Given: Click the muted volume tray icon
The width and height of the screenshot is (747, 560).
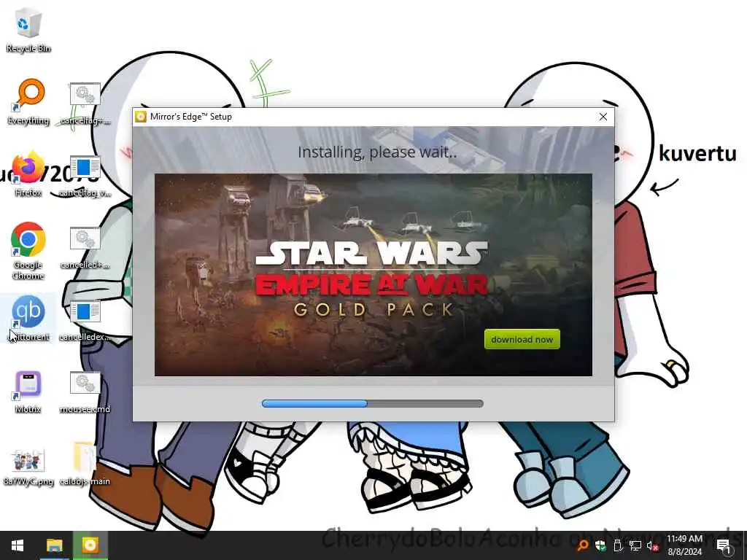Looking at the screenshot, I should [x=653, y=545].
